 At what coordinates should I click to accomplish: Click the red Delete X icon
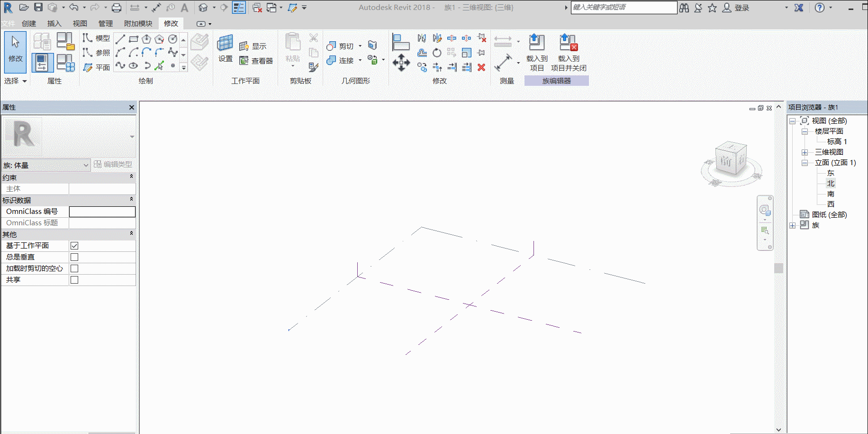click(481, 67)
